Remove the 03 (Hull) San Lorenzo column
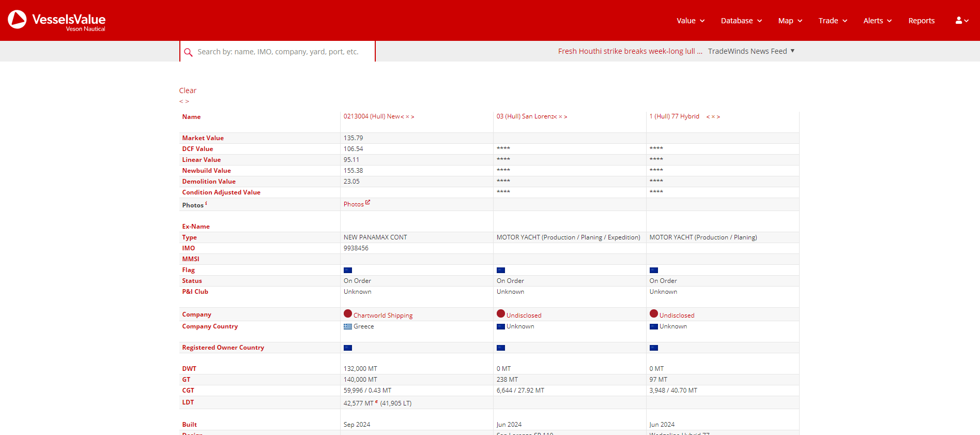This screenshot has height=435, width=980. 560,117
